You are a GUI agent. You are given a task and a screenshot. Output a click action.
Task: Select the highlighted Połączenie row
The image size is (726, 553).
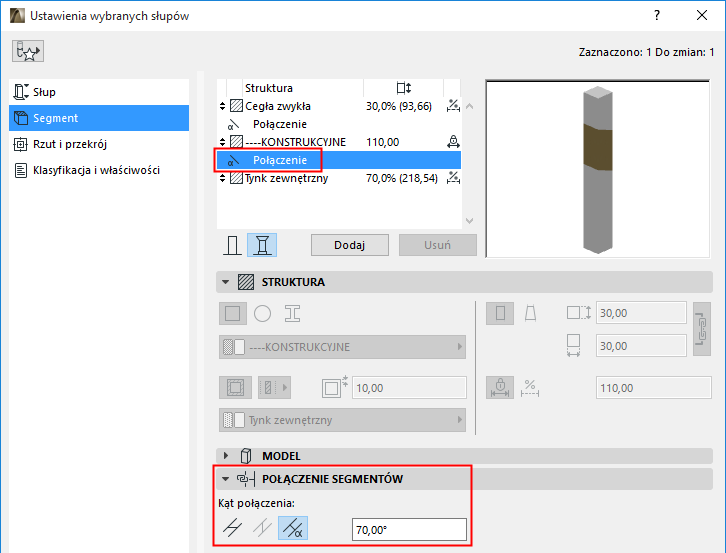click(338, 160)
